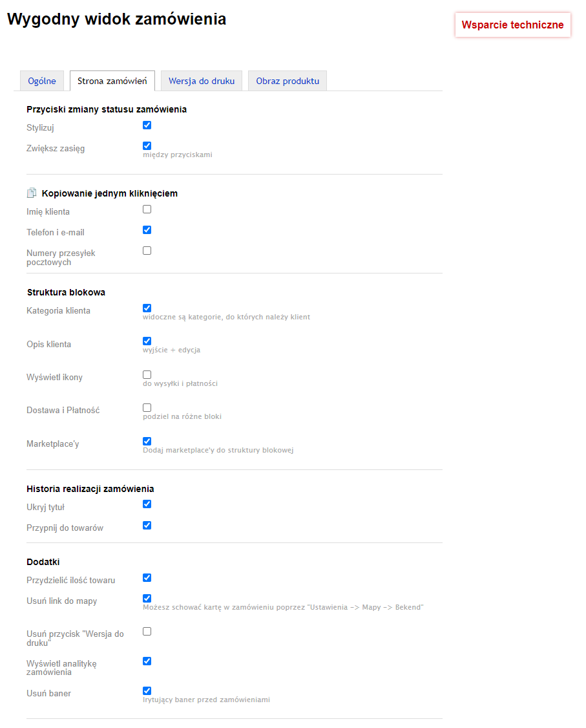Disable the Marketplace'y checkbox

click(147, 442)
